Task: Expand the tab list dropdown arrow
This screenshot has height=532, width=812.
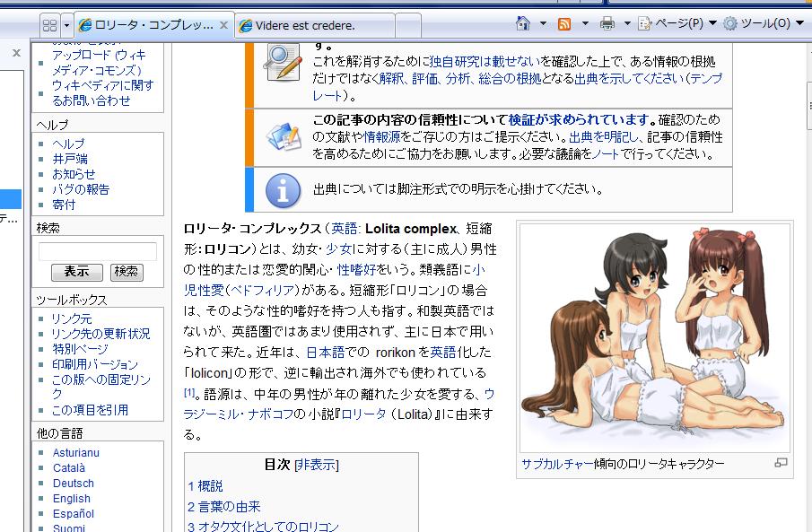Action: pos(66,25)
